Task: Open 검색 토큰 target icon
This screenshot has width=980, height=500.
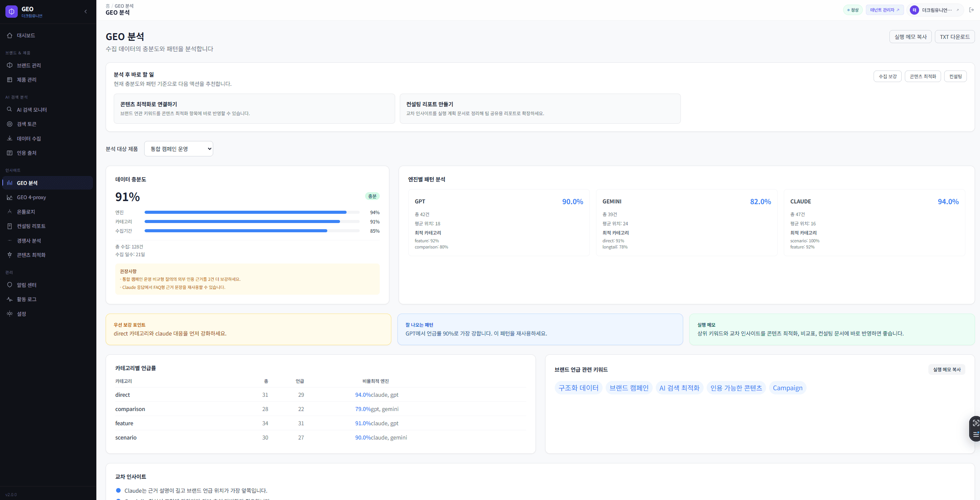Action: (x=10, y=124)
